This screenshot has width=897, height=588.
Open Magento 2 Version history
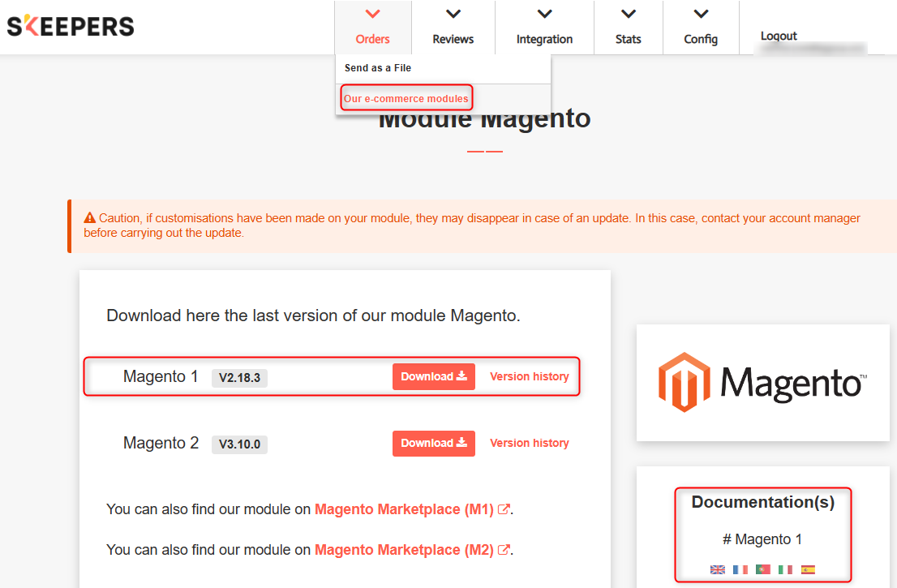pos(529,444)
